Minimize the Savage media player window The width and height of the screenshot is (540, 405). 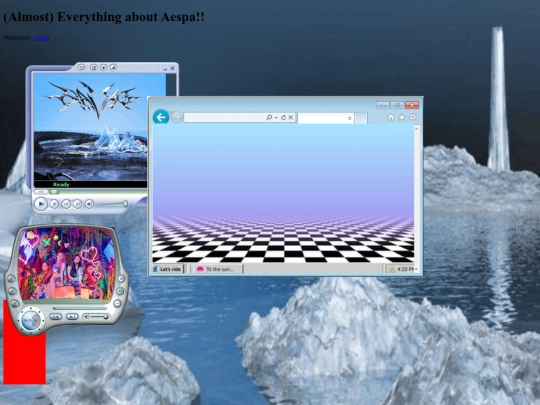(x=165, y=69)
